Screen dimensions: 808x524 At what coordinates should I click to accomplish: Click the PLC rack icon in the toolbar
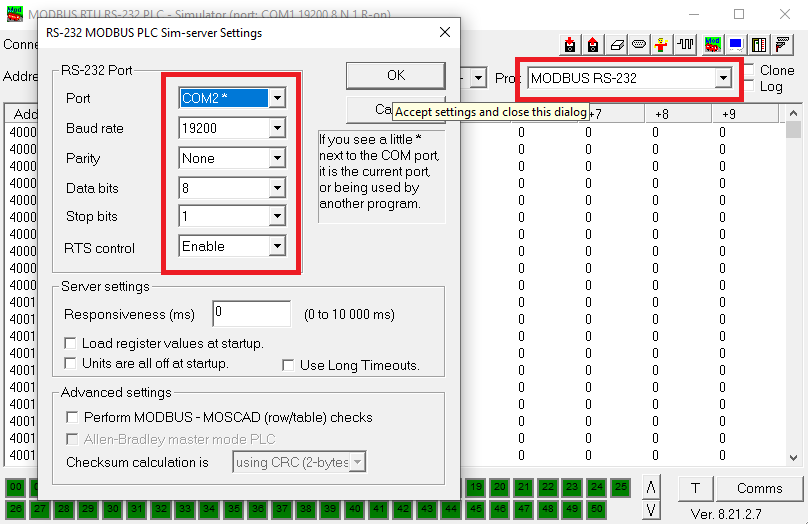click(759, 45)
